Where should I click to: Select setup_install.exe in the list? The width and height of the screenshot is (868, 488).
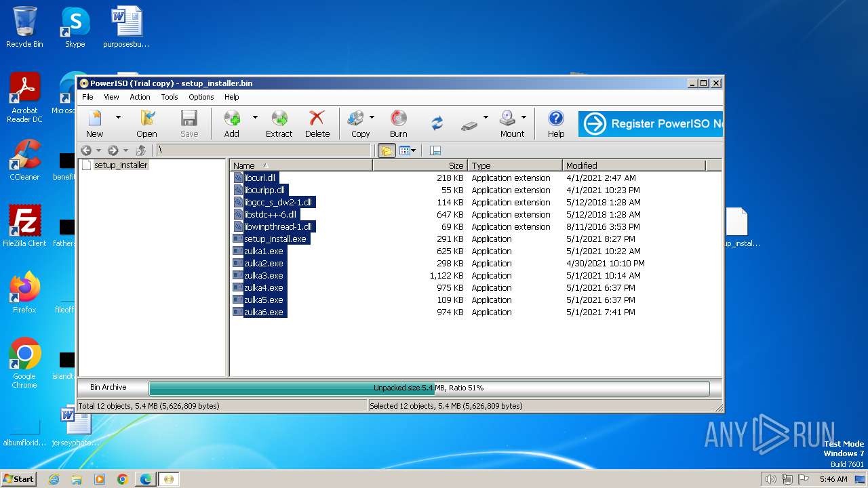point(275,239)
